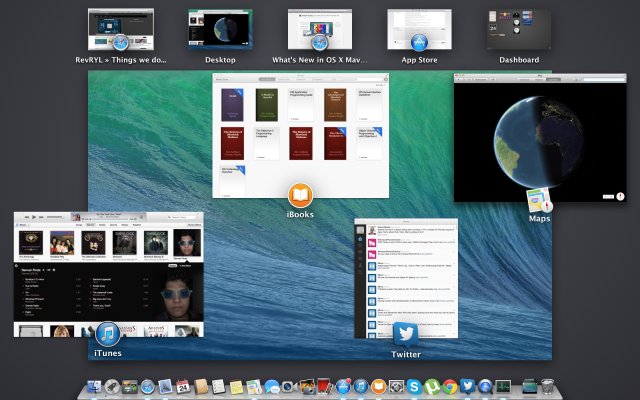This screenshot has height=400, width=640.
Task: Open Music library dropdown in iTunes
Action: (x=22, y=225)
